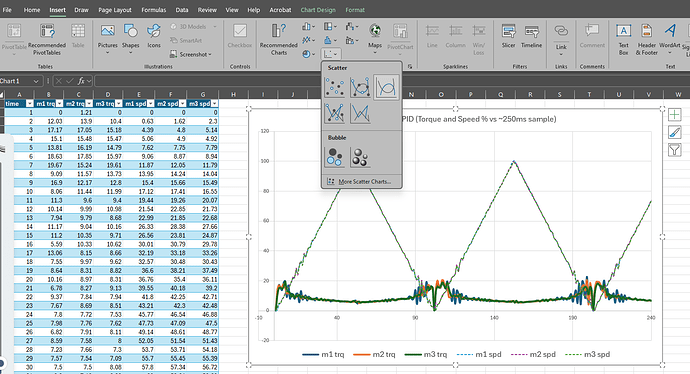The width and height of the screenshot is (690, 374).
Task: Open the Chart Design tab
Action: coord(318,10)
